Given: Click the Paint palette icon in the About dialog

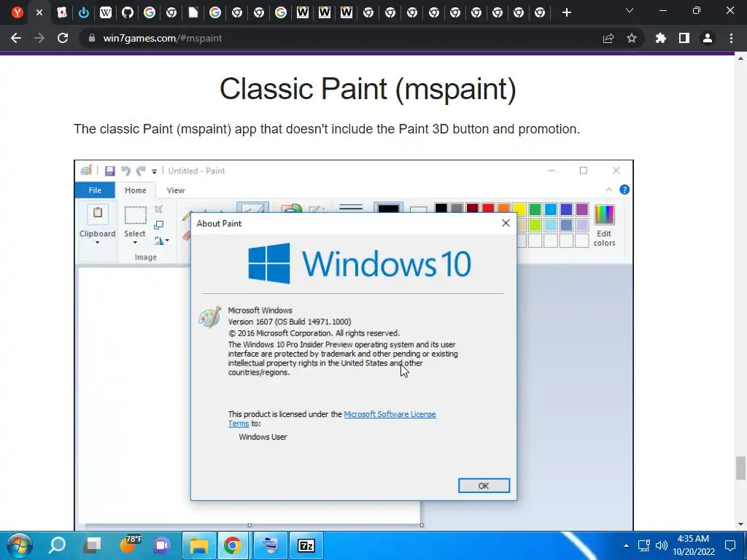Looking at the screenshot, I should [209, 316].
